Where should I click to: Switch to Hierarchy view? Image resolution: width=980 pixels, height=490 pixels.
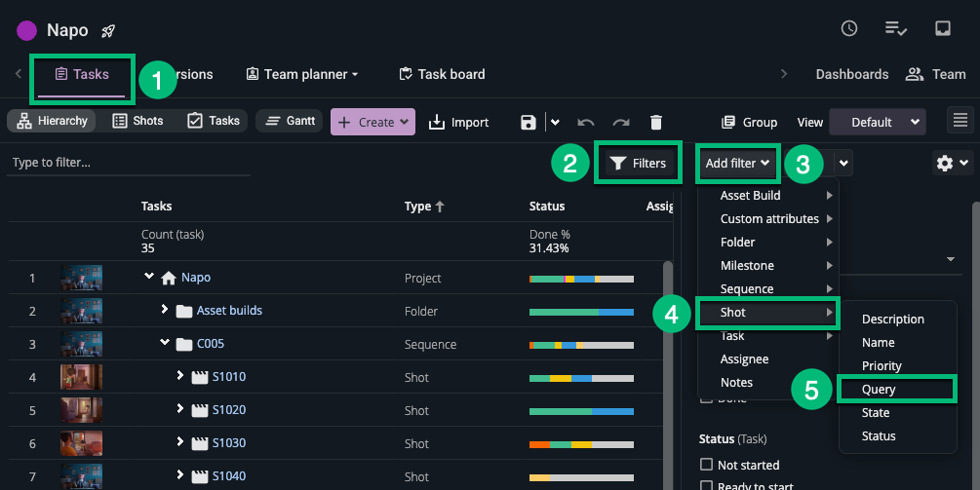point(52,121)
